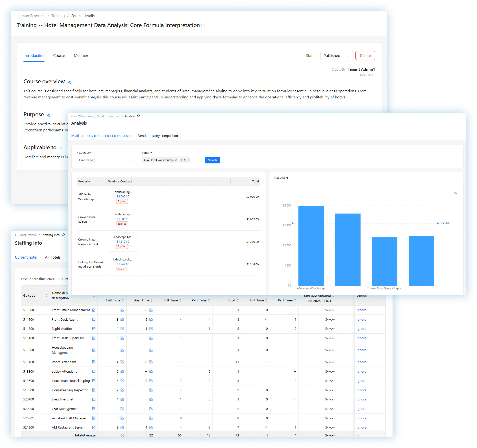Viewport: 477px width, 448px height.
Task: Sort by GL code column
Action: 46,296
